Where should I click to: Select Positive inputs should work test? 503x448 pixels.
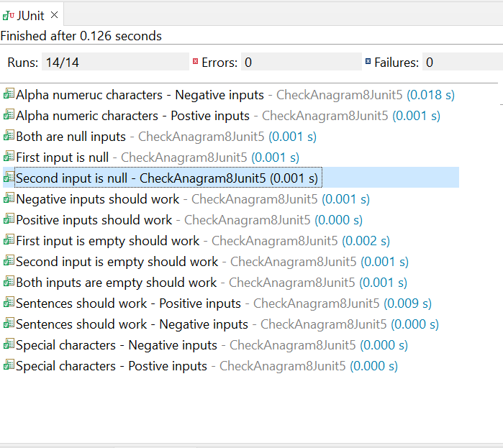pos(94,219)
